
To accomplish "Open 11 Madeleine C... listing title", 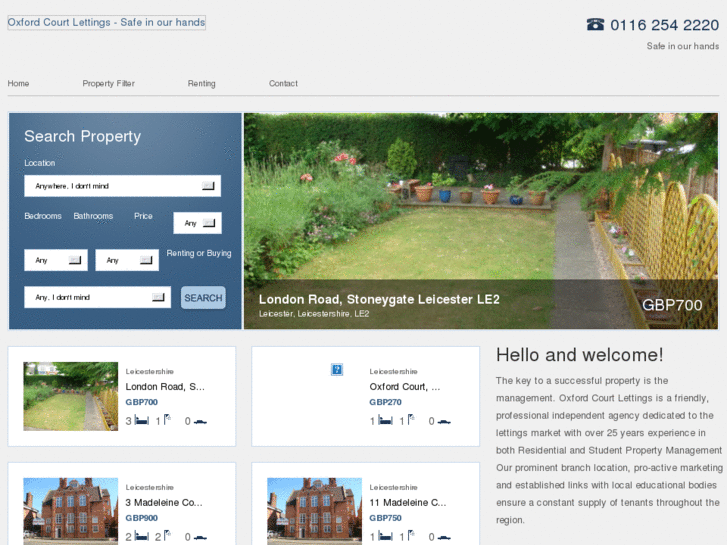I will (x=408, y=503).
